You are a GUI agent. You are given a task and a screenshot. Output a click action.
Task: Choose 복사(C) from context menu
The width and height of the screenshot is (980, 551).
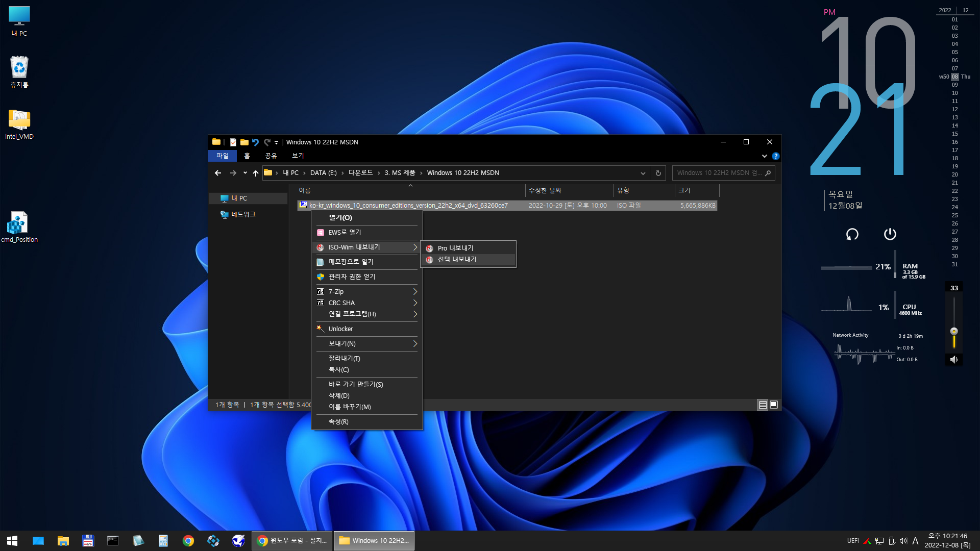366,370
